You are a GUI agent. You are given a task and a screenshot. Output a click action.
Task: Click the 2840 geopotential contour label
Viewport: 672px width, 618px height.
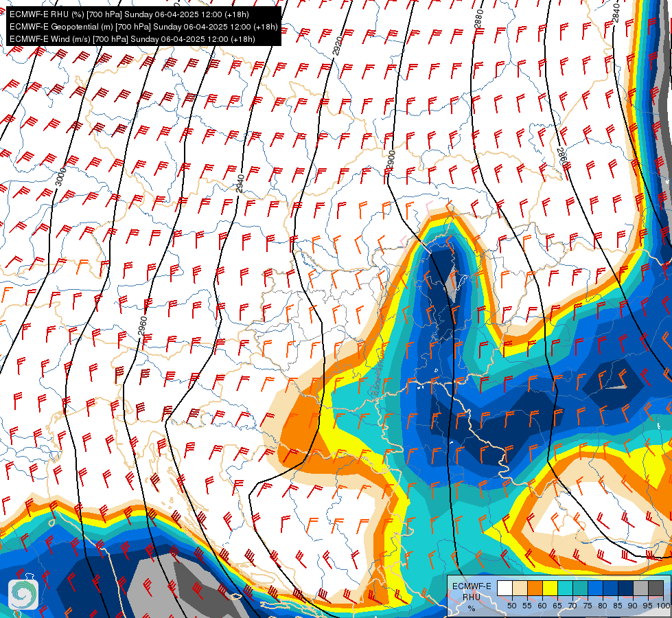616,12
